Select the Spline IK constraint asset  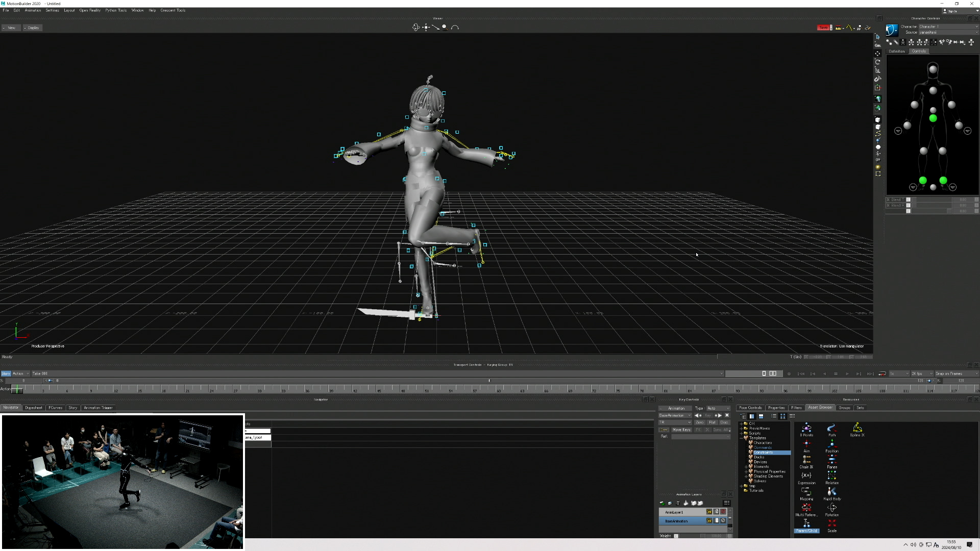857,428
